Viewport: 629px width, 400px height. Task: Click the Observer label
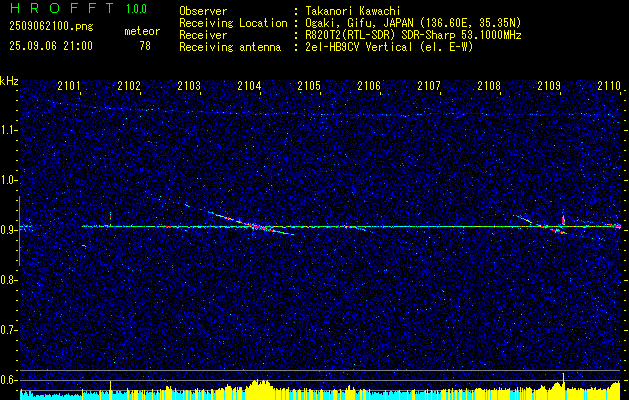(203, 11)
